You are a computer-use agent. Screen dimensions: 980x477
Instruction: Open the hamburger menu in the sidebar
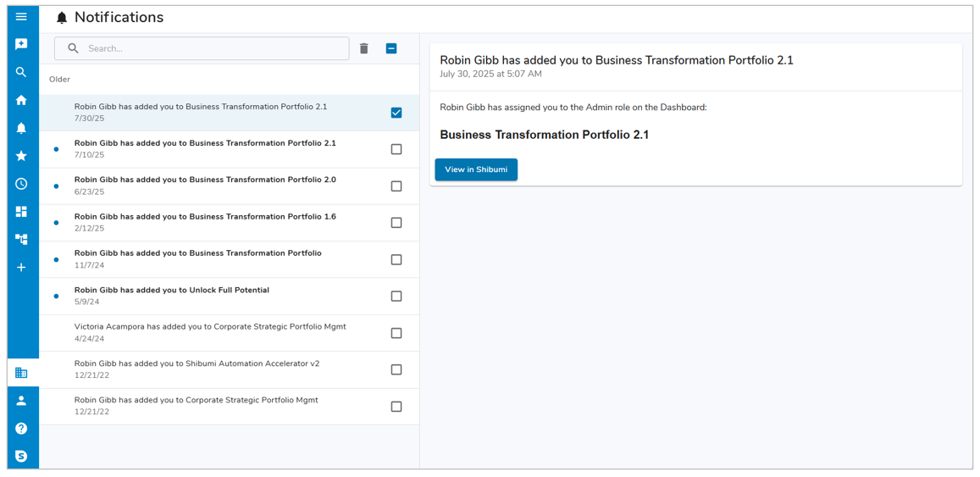click(21, 17)
